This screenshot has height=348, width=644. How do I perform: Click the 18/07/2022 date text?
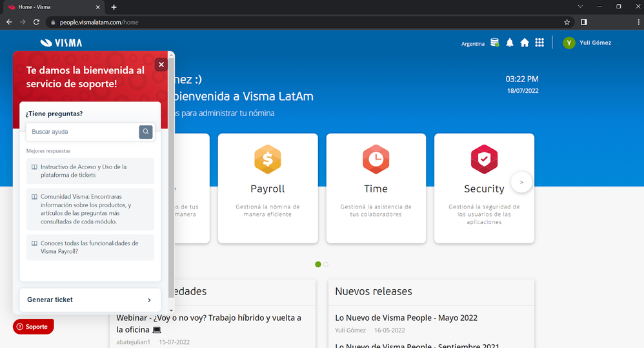tap(523, 91)
